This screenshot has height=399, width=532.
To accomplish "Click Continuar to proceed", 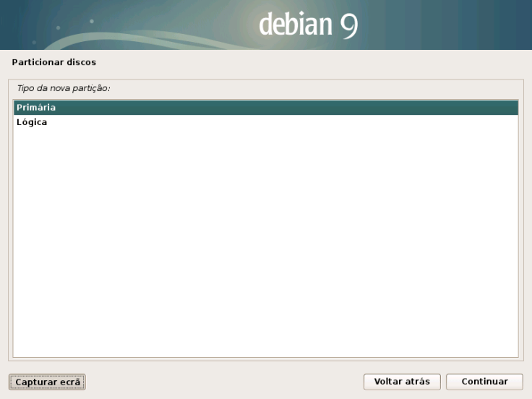I will pos(484,382).
